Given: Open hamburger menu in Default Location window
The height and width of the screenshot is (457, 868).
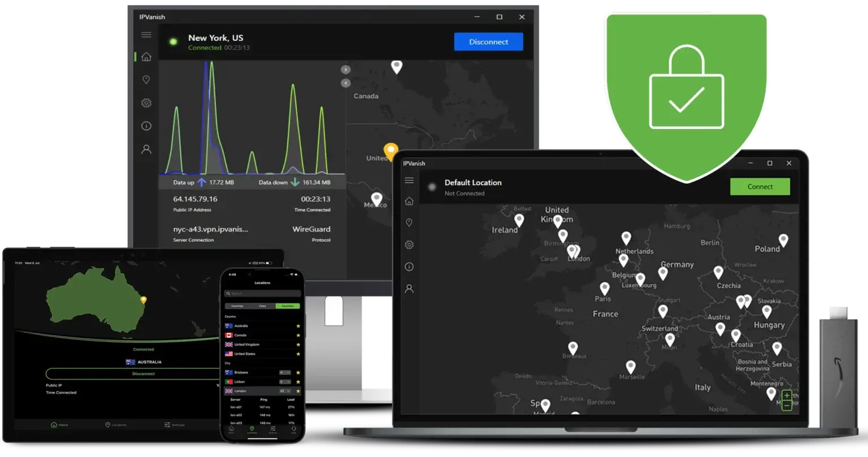Looking at the screenshot, I should point(409,180).
